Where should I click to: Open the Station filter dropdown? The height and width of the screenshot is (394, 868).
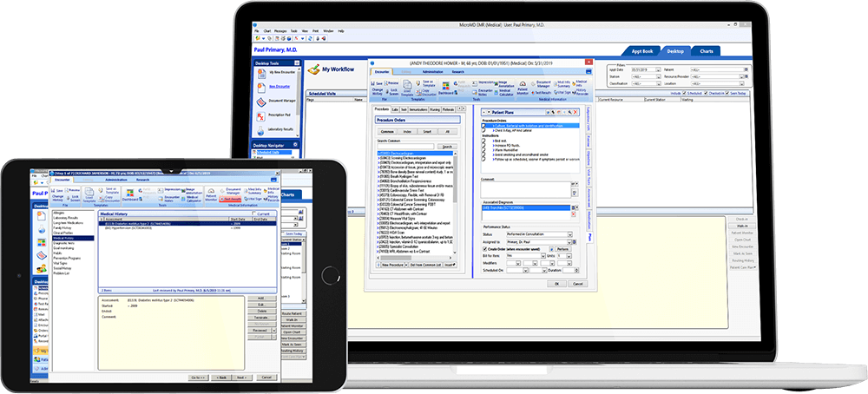coord(658,76)
